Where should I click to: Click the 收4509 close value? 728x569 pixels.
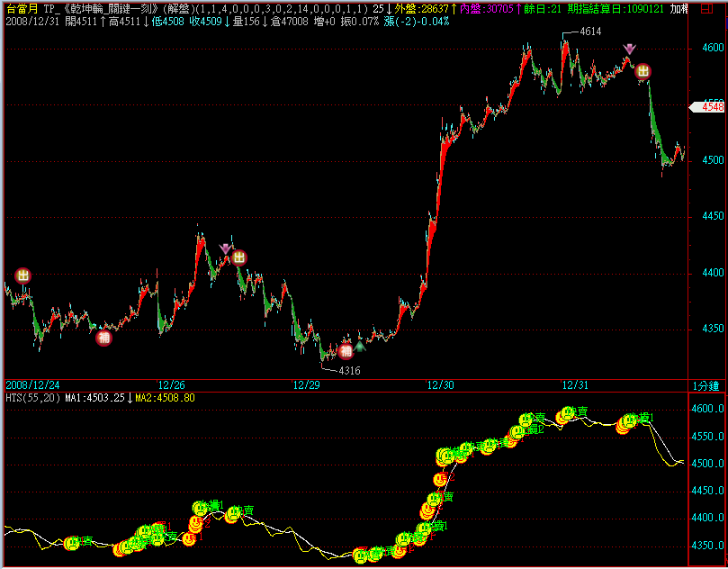[x=206, y=22]
